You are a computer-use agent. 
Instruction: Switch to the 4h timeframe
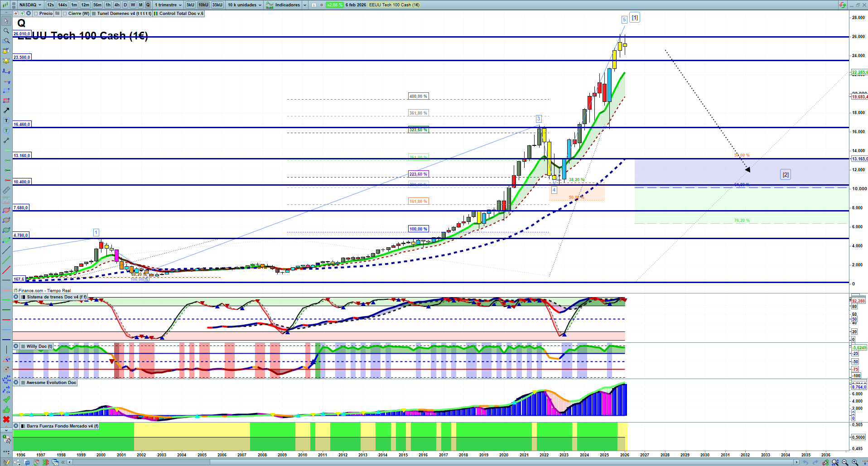tap(117, 5)
